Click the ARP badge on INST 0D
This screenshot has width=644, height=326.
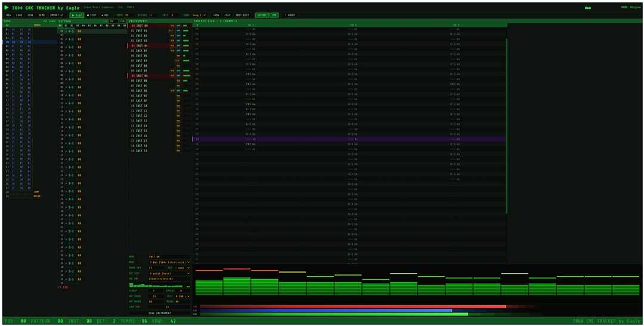pyautogui.click(x=178, y=91)
